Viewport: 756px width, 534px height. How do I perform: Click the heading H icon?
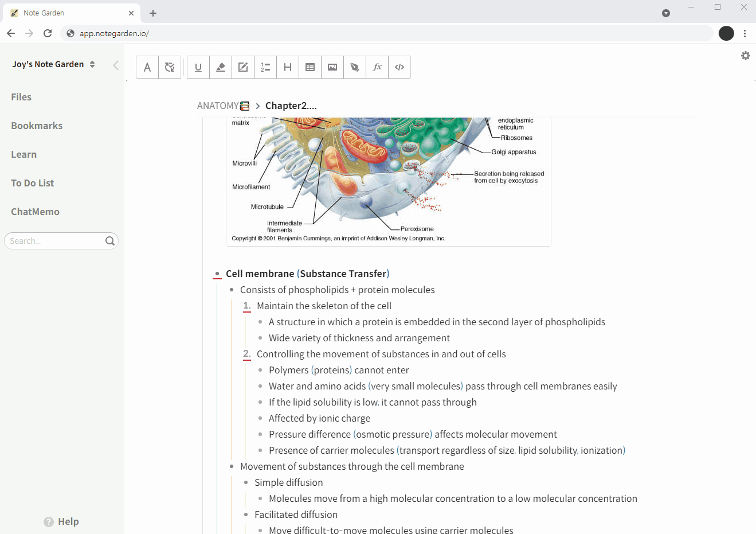(x=288, y=67)
